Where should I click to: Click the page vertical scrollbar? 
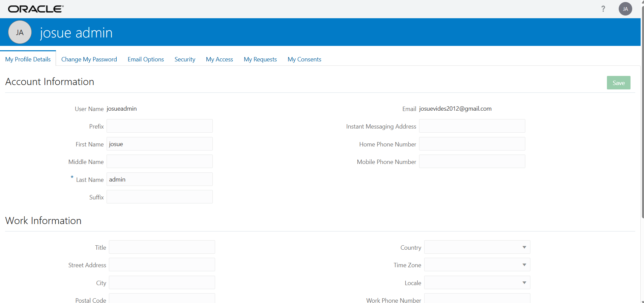tap(642, 111)
